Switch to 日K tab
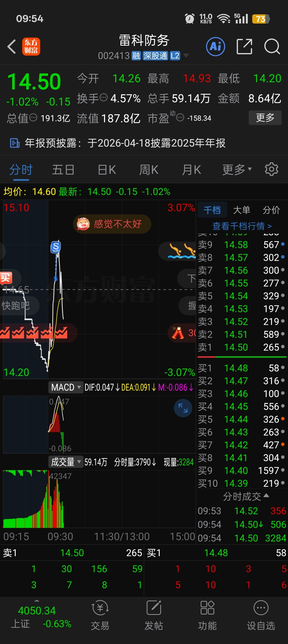Viewport: 288px width, 644px height. [x=107, y=170]
